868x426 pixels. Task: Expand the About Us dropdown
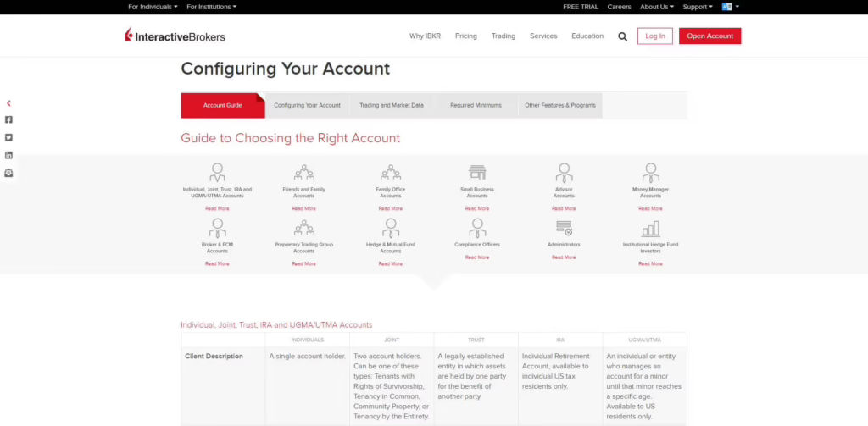[x=657, y=7]
